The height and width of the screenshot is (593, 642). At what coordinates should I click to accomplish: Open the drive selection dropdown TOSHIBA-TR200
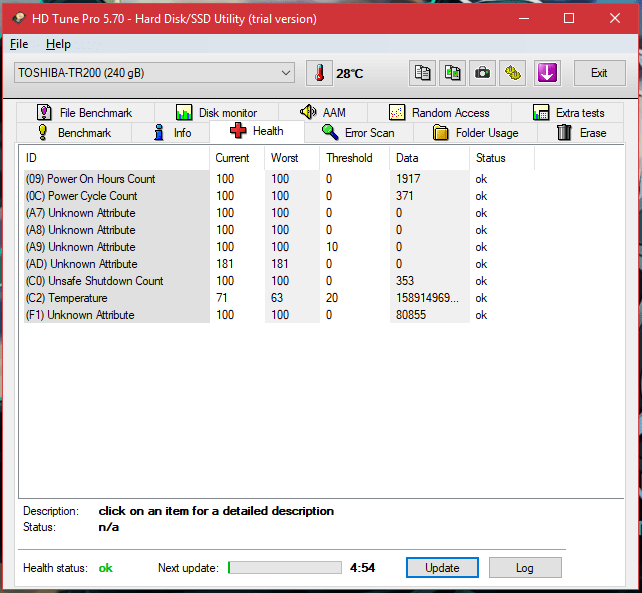click(154, 73)
